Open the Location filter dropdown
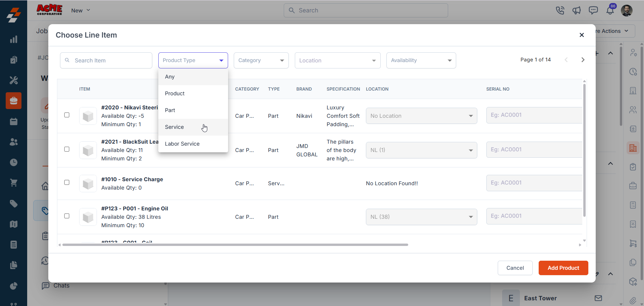Viewport: 644px width, 306px height. [337, 60]
